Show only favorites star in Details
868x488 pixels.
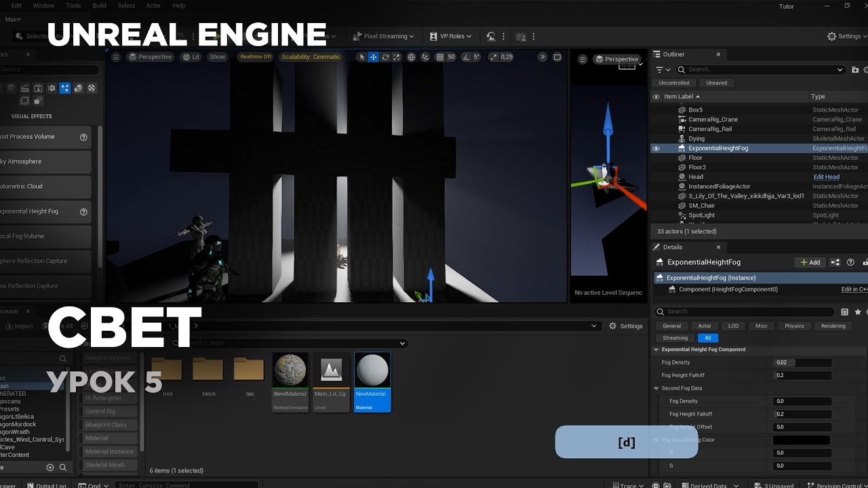click(858, 312)
